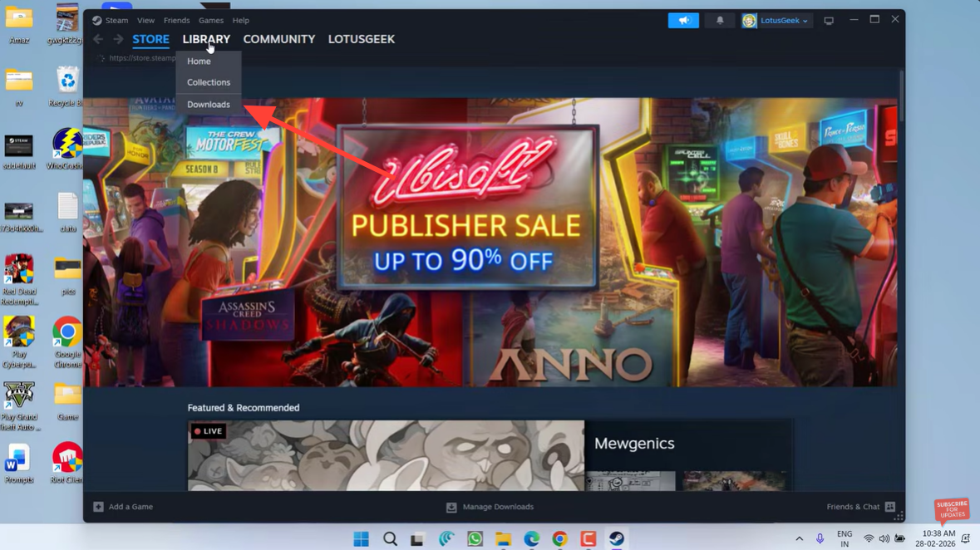Click the Add a Game plus icon
This screenshot has height=550, width=980.
(98, 507)
